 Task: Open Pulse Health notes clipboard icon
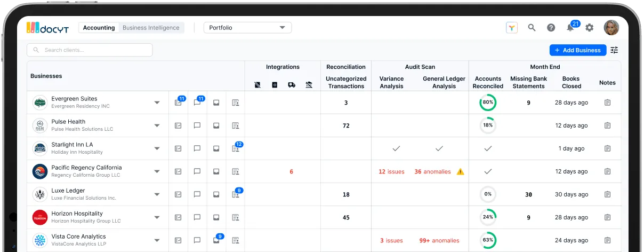click(607, 125)
